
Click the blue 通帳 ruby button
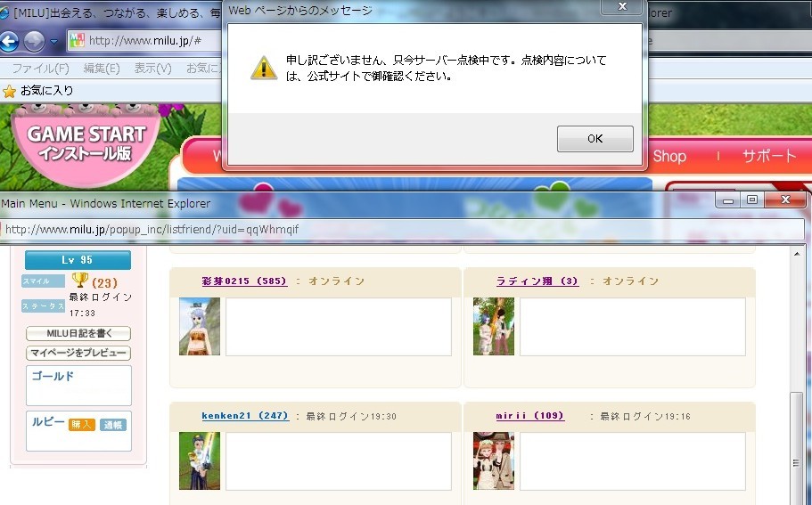(x=112, y=425)
